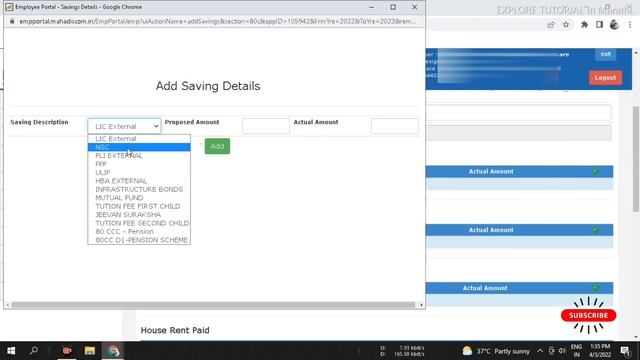
Task: Focus the Actual Amount input field
Action: pyautogui.click(x=395, y=126)
